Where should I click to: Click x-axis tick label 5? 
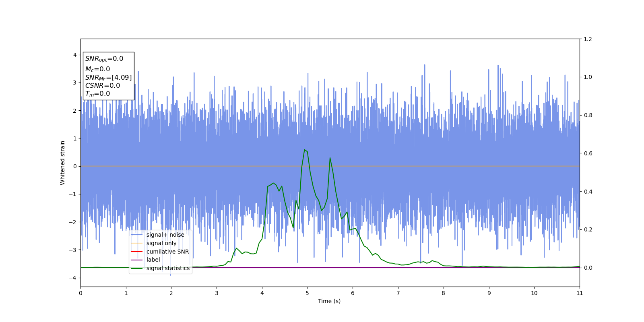pyautogui.click(x=308, y=293)
